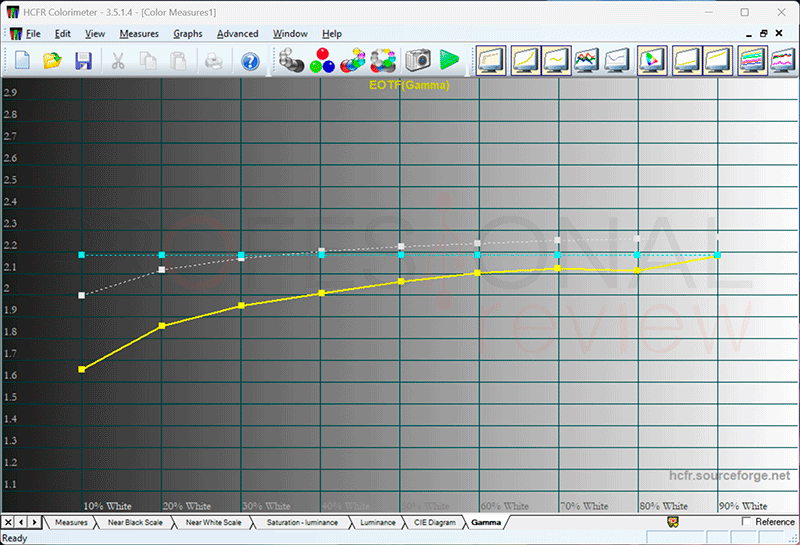Open the View menu

[x=95, y=34]
